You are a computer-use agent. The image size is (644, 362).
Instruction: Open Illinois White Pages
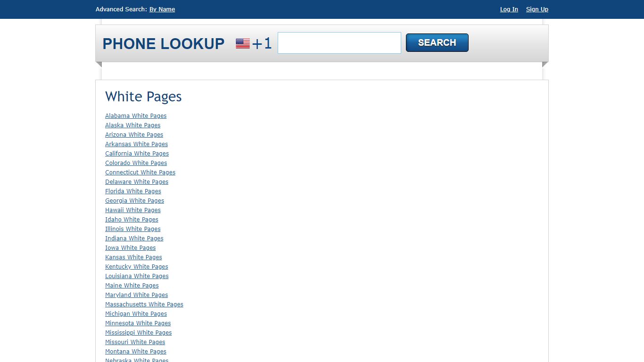tap(133, 229)
